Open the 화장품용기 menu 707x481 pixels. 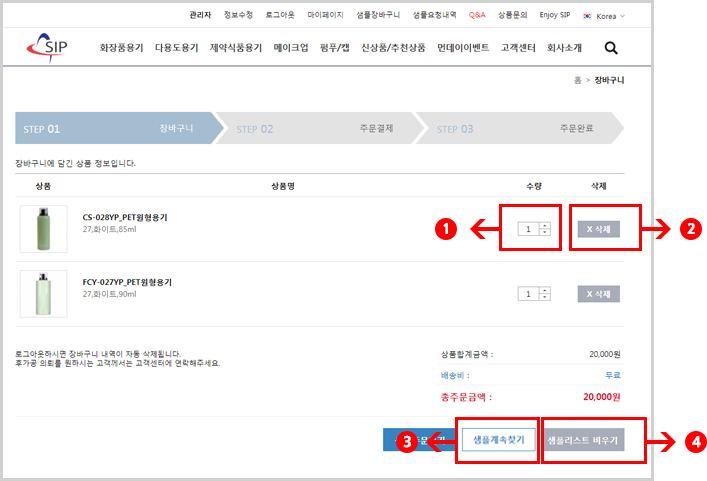[121, 48]
